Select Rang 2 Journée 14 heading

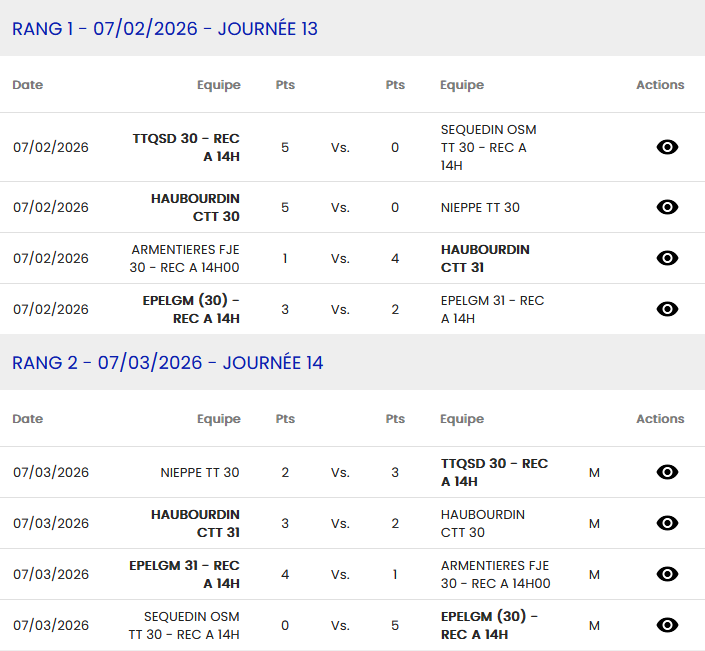[168, 363]
